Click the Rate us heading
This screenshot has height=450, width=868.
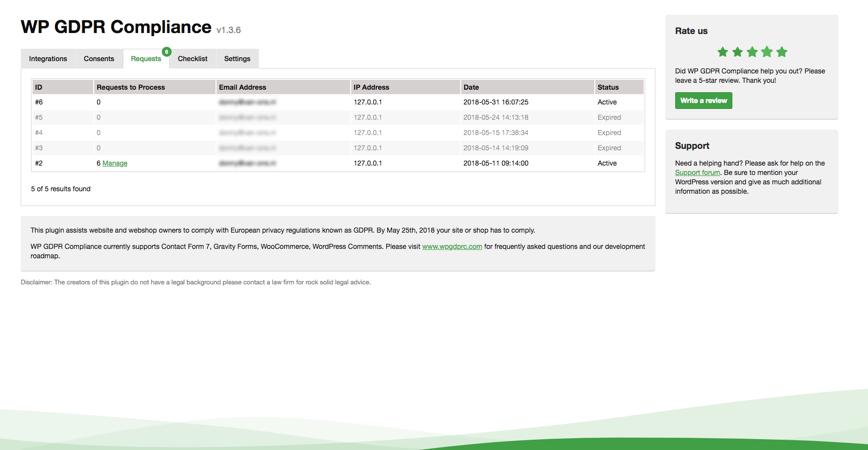[691, 31]
